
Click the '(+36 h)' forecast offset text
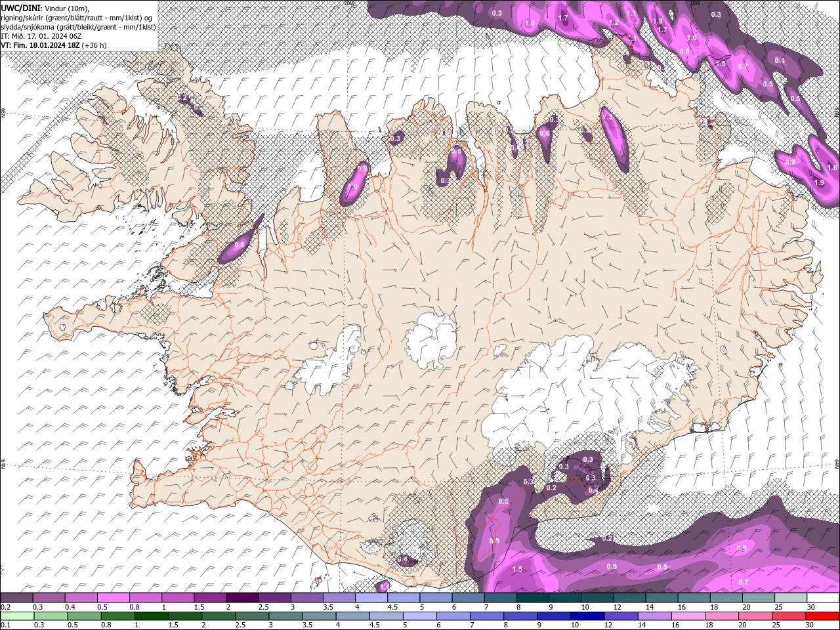coord(94,45)
